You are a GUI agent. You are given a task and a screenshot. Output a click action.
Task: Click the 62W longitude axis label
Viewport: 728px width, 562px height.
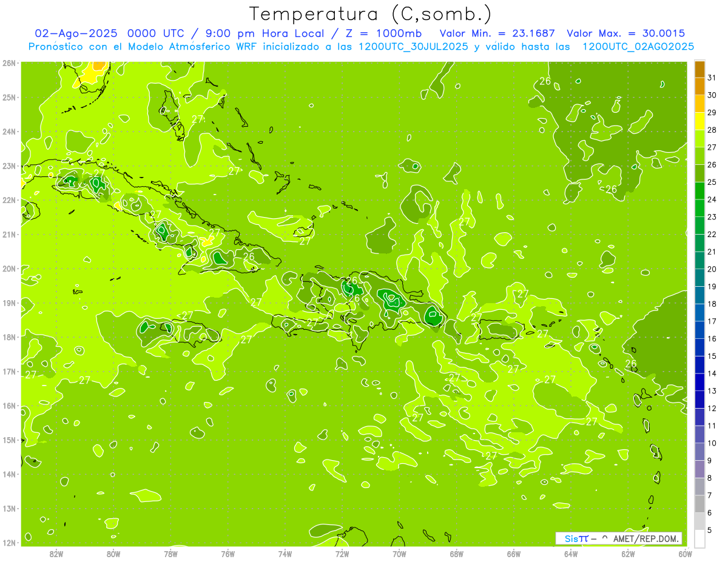coord(629,554)
